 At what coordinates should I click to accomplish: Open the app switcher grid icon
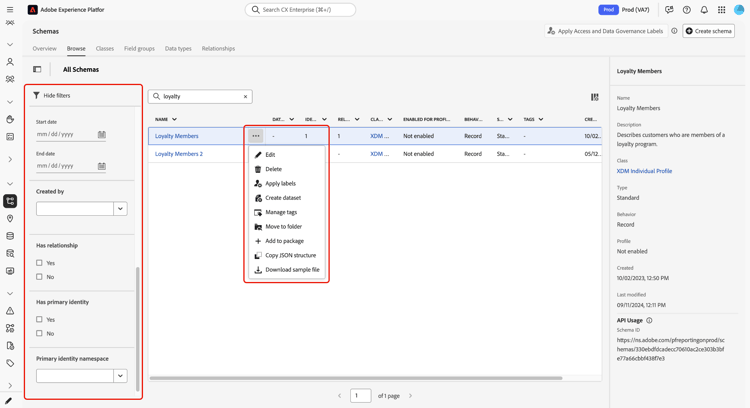click(x=721, y=10)
